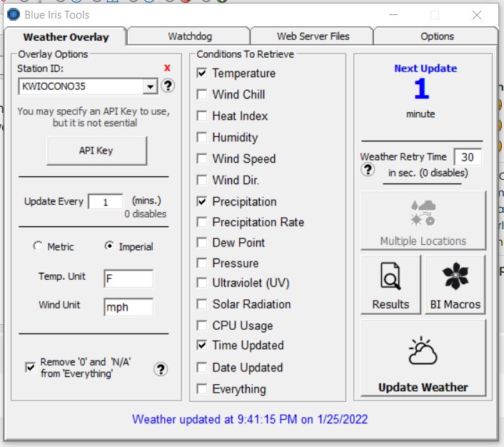Check the CPU Usage checkbox
This screenshot has width=504, height=447.
click(x=201, y=326)
